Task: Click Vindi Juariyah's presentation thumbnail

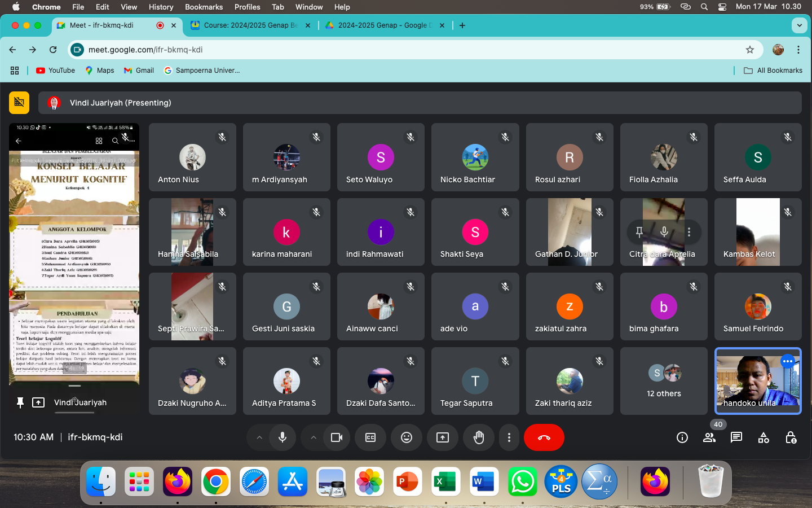Action: (74, 254)
